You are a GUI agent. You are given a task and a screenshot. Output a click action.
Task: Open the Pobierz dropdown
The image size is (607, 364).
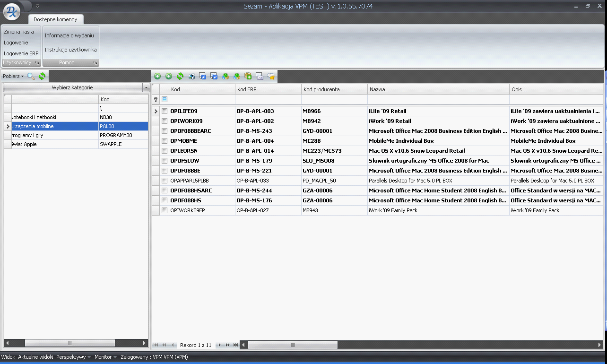click(13, 76)
